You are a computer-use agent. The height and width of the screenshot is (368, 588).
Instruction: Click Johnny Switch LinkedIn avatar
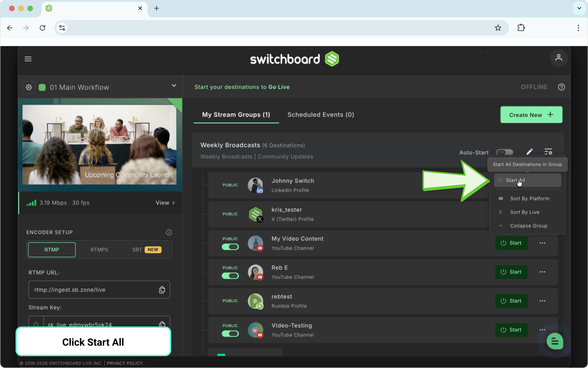click(x=255, y=185)
